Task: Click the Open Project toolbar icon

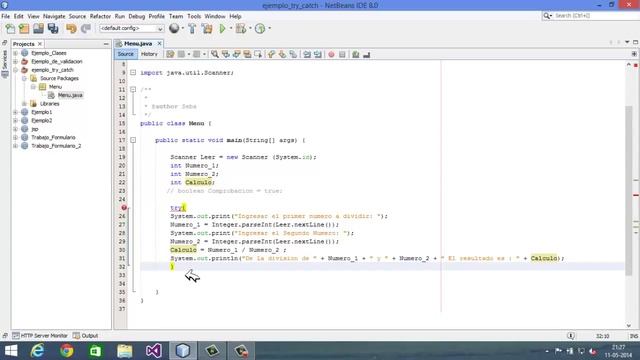Action: 38,29
